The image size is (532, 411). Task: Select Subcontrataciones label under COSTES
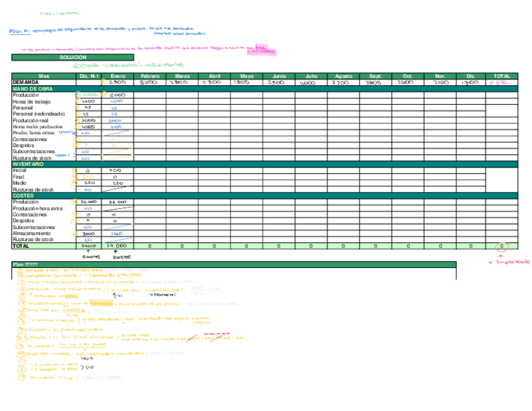tap(34, 227)
